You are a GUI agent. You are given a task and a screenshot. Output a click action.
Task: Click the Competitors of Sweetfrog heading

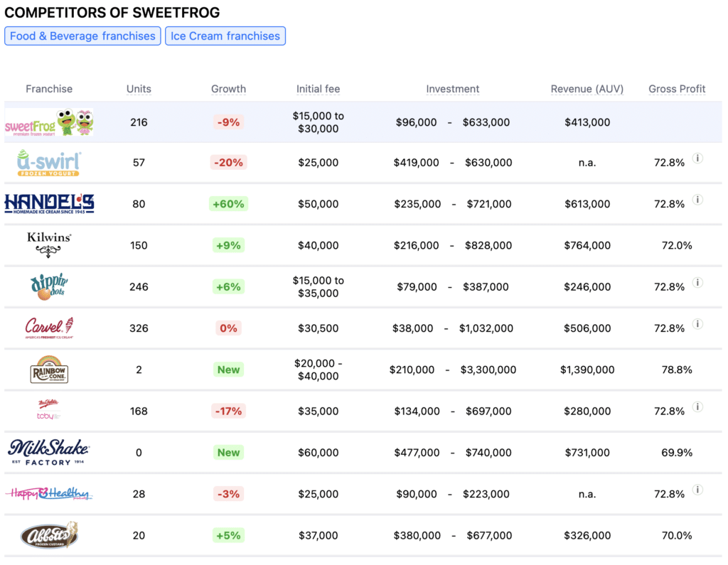pyautogui.click(x=112, y=13)
